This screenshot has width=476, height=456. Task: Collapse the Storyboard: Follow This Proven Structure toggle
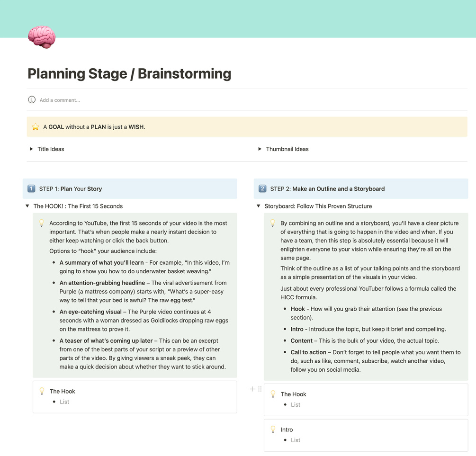coord(259,206)
